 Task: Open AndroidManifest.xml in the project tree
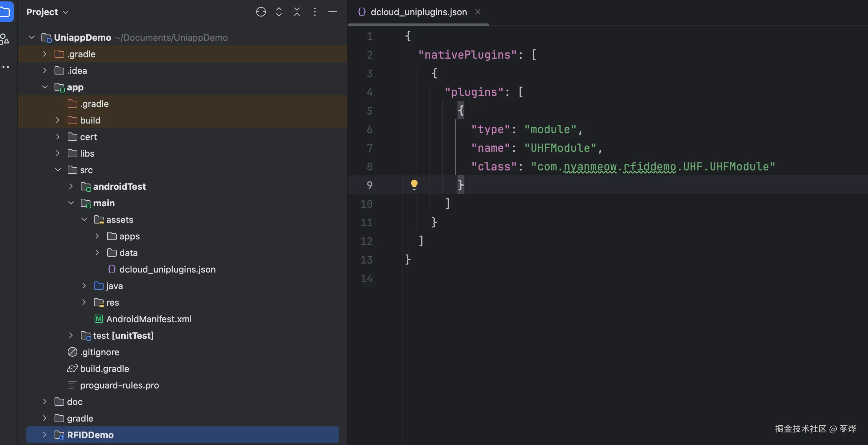pyautogui.click(x=148, y=319)
